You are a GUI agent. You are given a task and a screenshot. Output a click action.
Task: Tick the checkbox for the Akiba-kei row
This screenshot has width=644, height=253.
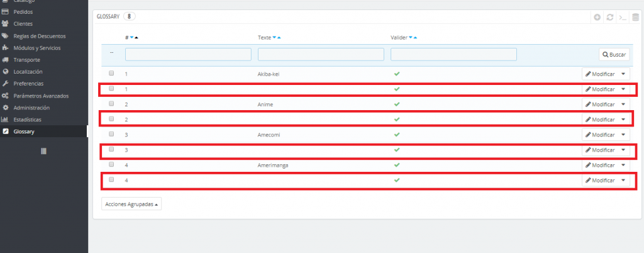111,74
